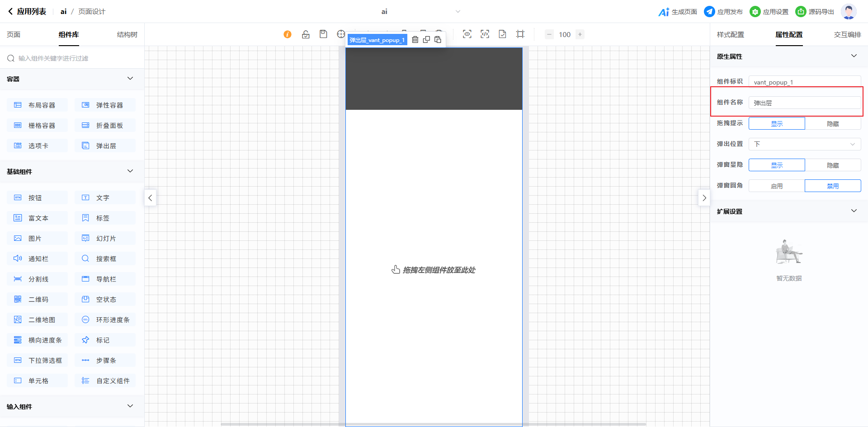Screen dimensions: 868x427
Task: Click the 组件名称 input field
Action: [x=804, y=103]
